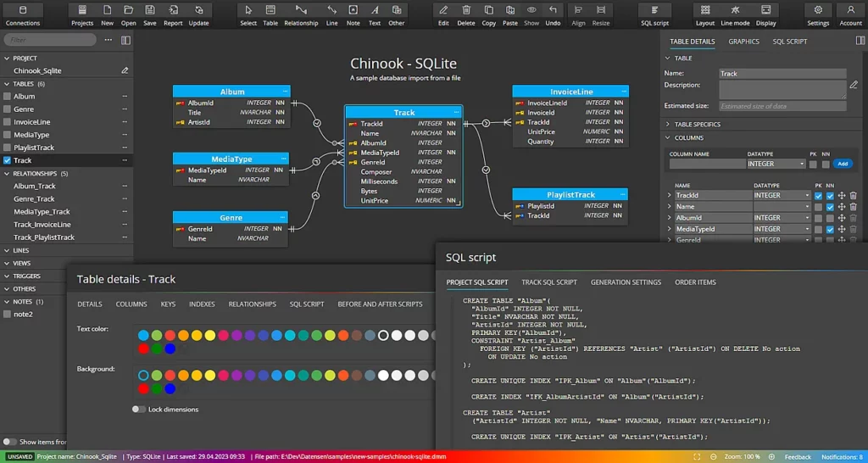Screen dimensions: 868x463
Task: Choose the Table tool
Action: (x=270, y=15)
